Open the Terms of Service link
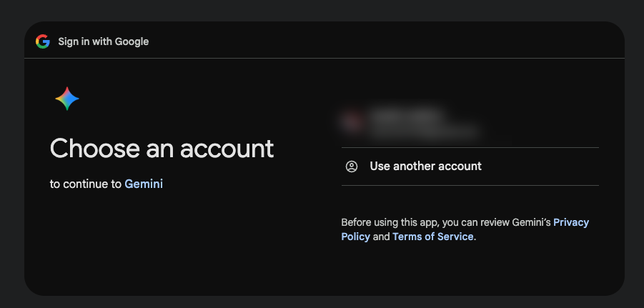 tap(433, 237)
